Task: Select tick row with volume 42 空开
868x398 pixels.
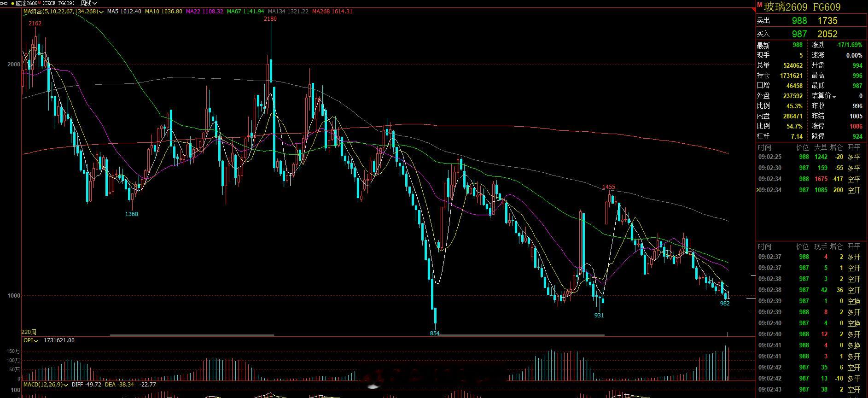Action: click(x=810, y=290)
